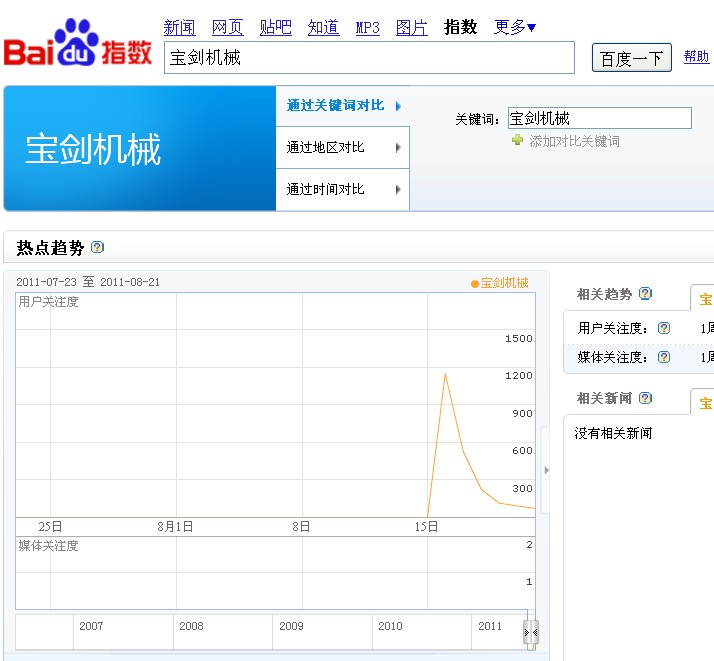Click help icon next to 热点趋势

(x=97, y=247)
